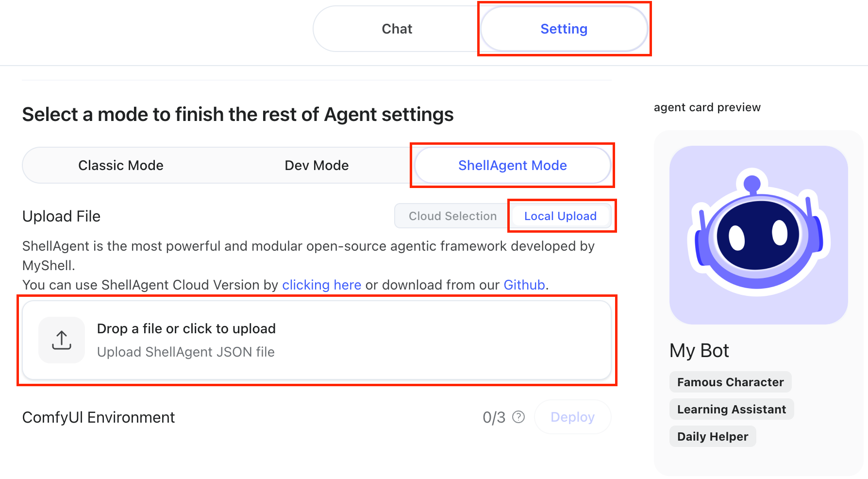Open the Setting tab
The width and height of the screenshot is (868, 479).
564,29
